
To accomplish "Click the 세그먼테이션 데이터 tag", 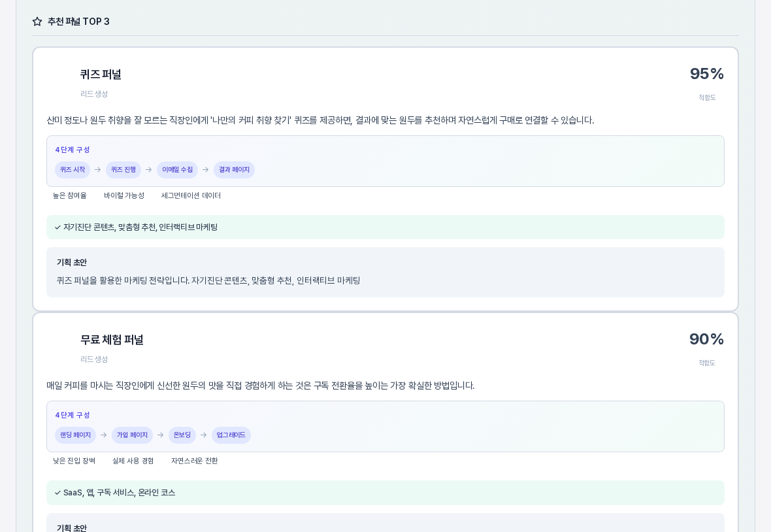I will (191, 195).
